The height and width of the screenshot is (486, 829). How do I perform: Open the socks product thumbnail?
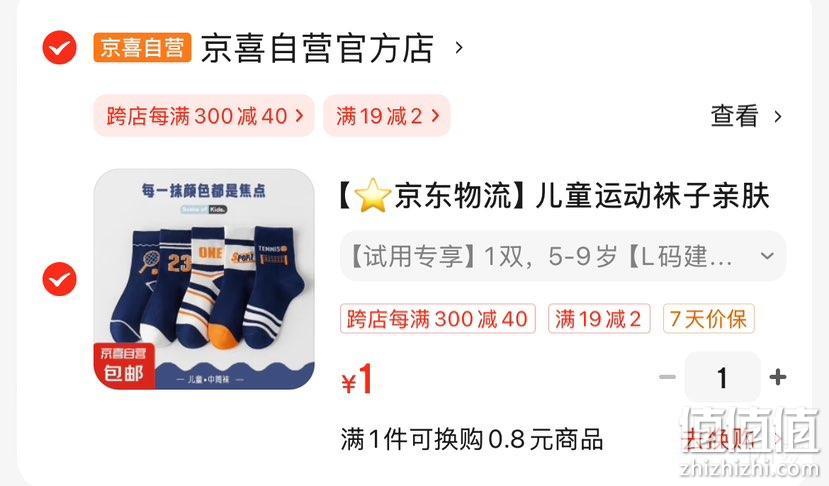204,279
